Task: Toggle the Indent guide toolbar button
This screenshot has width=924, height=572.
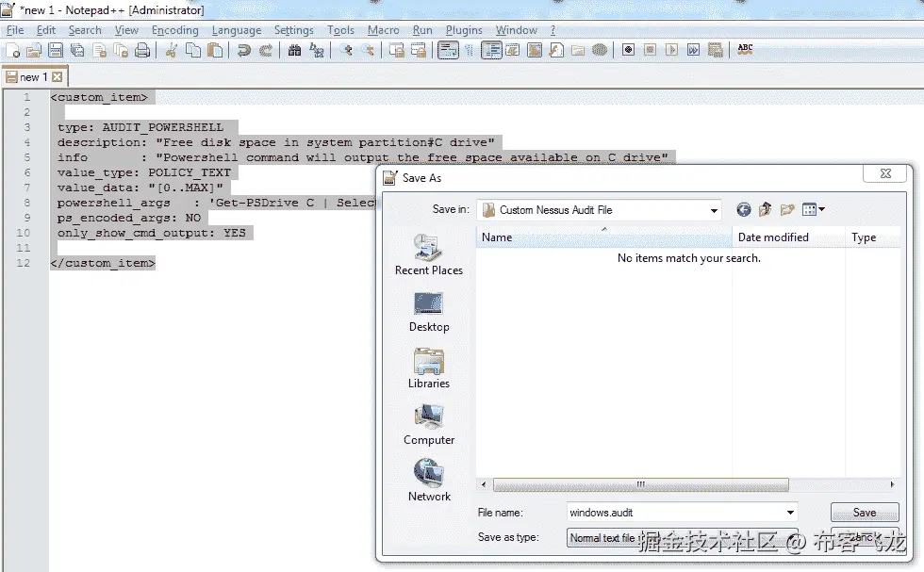Action: coord(491,51)
